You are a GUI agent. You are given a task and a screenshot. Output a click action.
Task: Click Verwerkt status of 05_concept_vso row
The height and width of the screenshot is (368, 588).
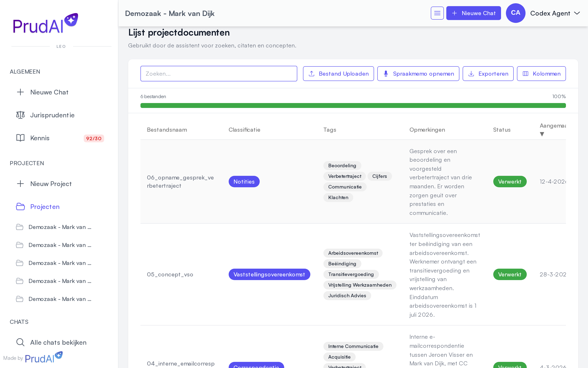pyautogui.click(x=510, y=274)
